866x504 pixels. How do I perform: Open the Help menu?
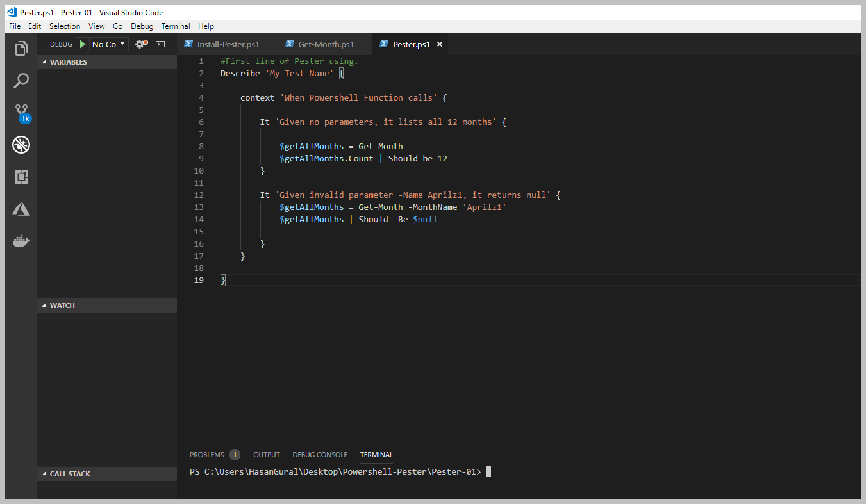coord(206,26)
